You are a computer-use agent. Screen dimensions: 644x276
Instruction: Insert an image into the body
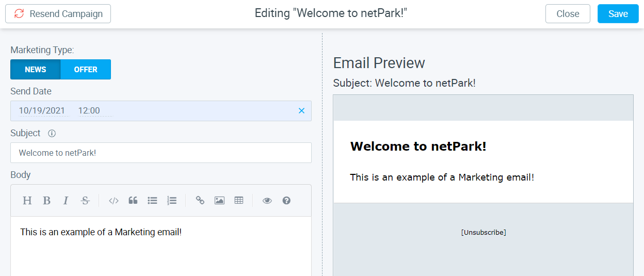[x=219, y=201]
